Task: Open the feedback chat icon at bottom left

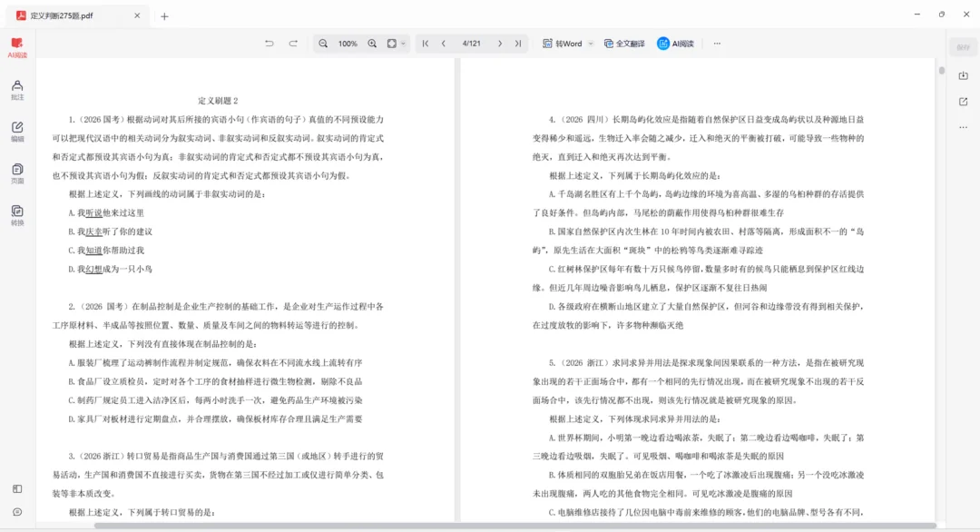Action: [x=17, y=512]
